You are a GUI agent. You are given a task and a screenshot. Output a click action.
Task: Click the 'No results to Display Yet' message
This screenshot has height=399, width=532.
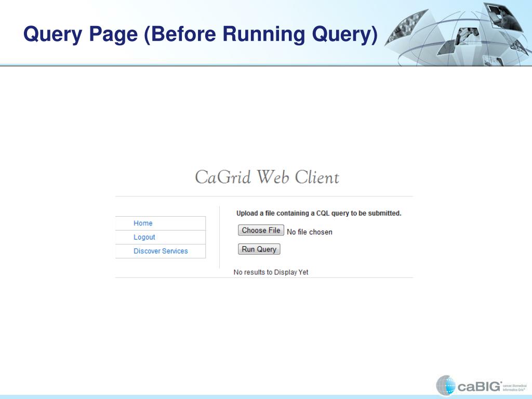[271, 272]
